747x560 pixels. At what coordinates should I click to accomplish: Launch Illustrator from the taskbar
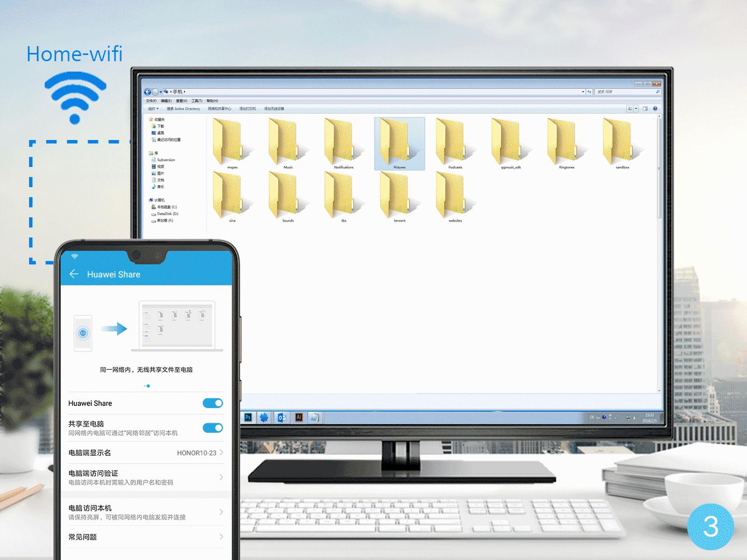(299, 417)
